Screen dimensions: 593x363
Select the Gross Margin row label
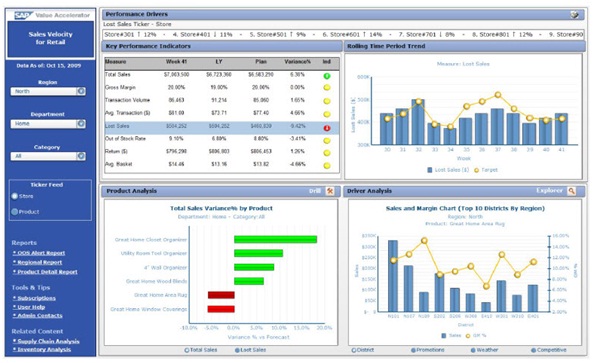(x=120, y=87)
